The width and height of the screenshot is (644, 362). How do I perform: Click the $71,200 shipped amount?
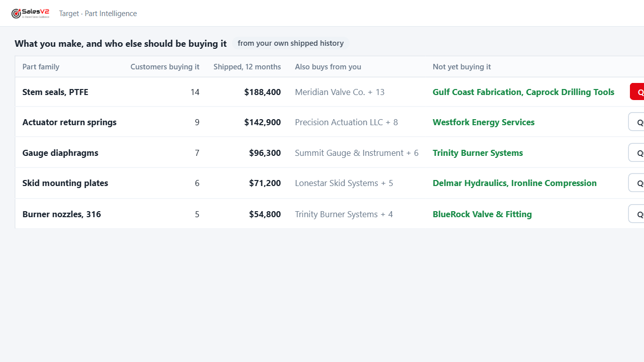[265, 183]
